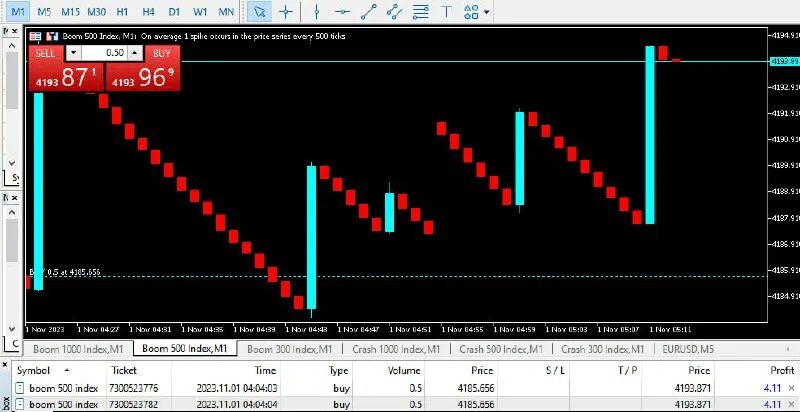The width and height of the screenshot is (800, 412).
Task: Switch chart to M15 timeframe
Action: coord(70,12)
